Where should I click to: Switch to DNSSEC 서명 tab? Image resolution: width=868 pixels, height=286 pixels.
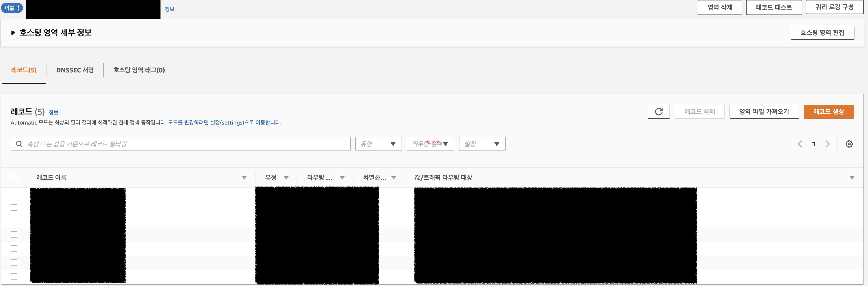(75, 70)
